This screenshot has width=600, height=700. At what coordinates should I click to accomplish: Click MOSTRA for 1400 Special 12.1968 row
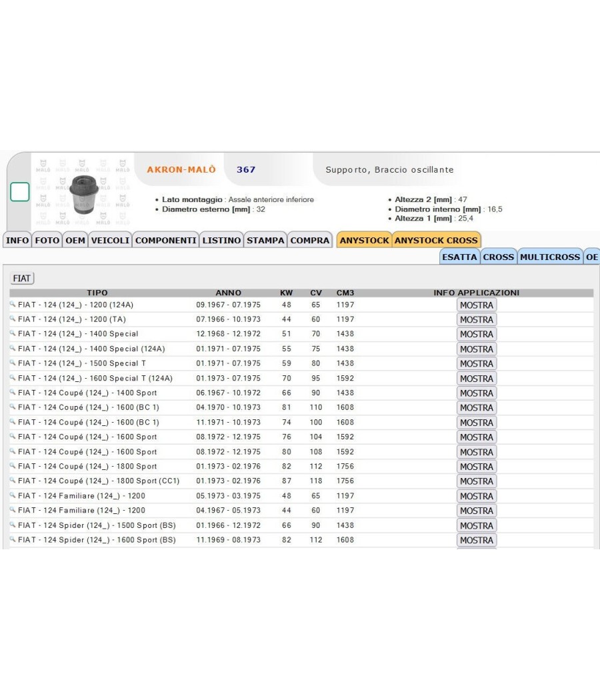point(477,334)
